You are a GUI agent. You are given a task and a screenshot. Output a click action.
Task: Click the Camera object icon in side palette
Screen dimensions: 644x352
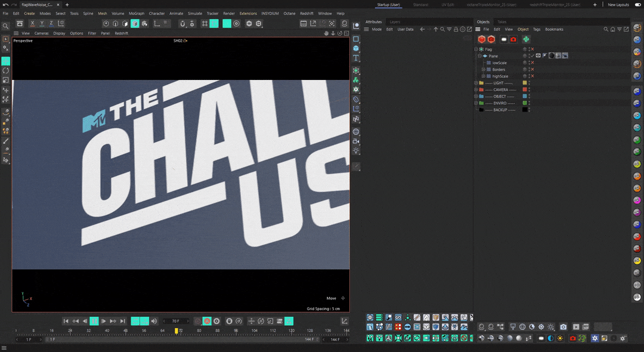coord(355,141)
